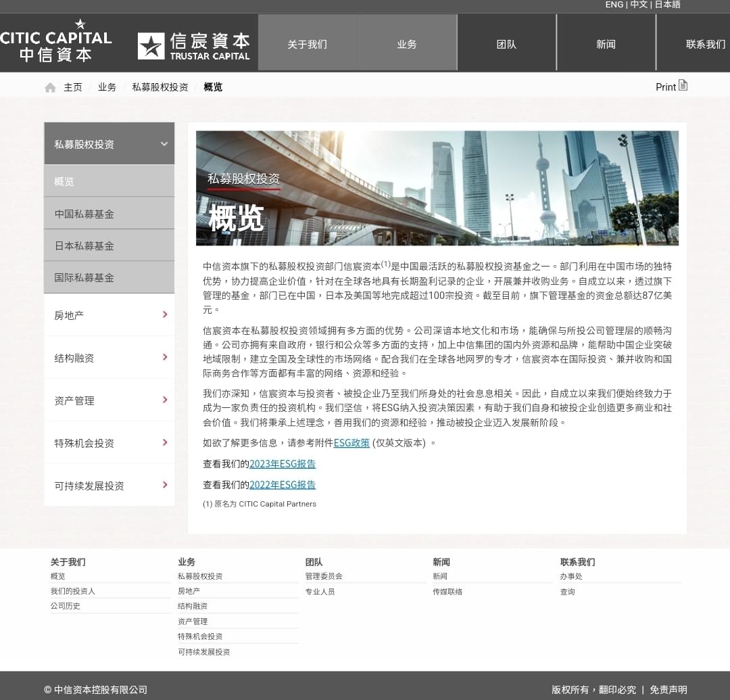Image resolution: width=730 pixels, height=700 pixels.
Task: Select 中国私募基金 in the sidebar
Action: point(109,213)
